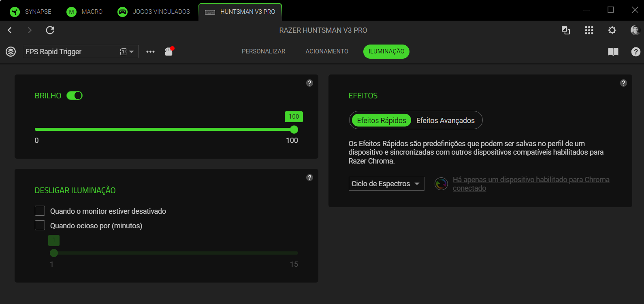Open the three-dots profile options menu
644x304 pixels.
pos(150,52)
